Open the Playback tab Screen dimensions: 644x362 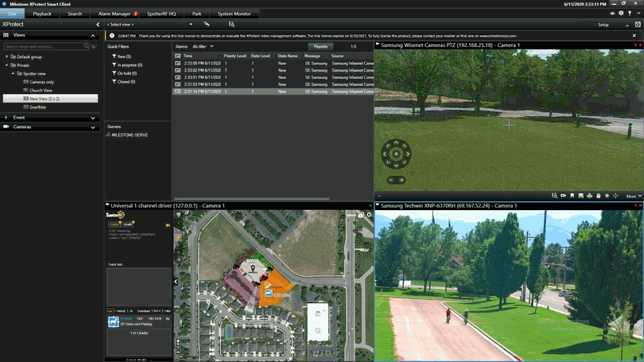pyautogui.click(x=42, y=14)
